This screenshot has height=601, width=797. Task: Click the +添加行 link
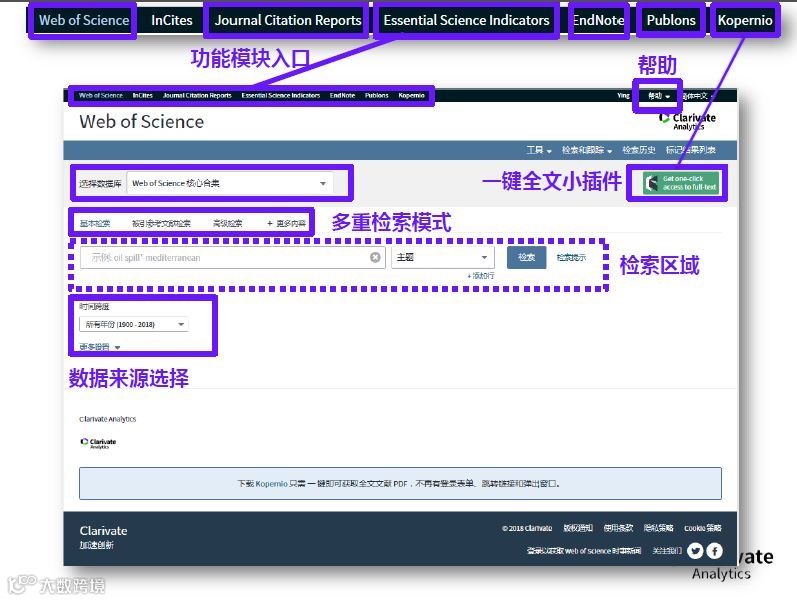[x=480, y=276]
